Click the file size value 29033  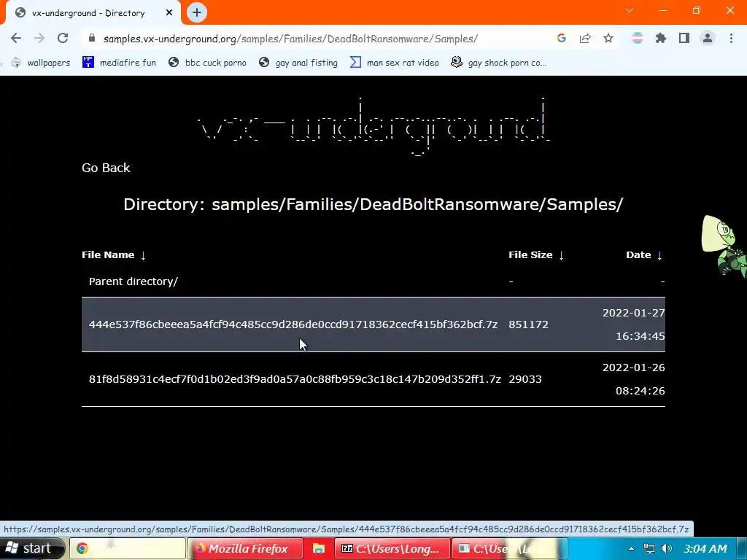click(525, 379)
